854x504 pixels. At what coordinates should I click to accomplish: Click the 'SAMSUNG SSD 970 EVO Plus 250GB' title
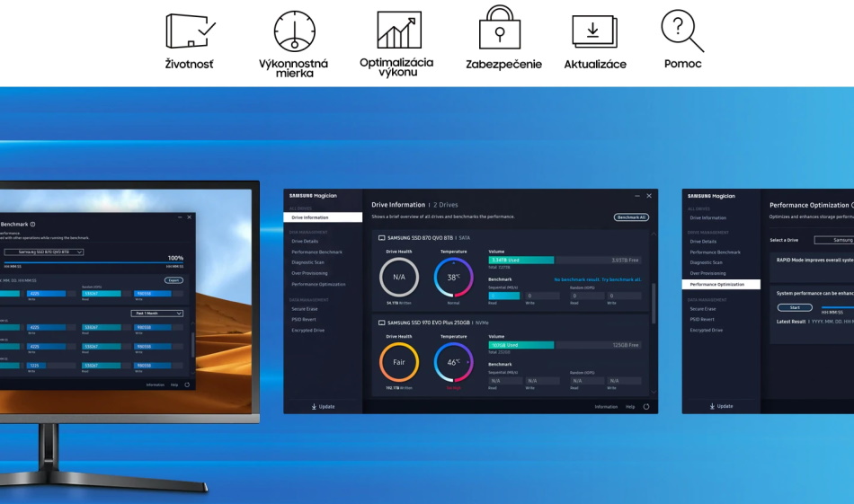click(x=428, y=323)
